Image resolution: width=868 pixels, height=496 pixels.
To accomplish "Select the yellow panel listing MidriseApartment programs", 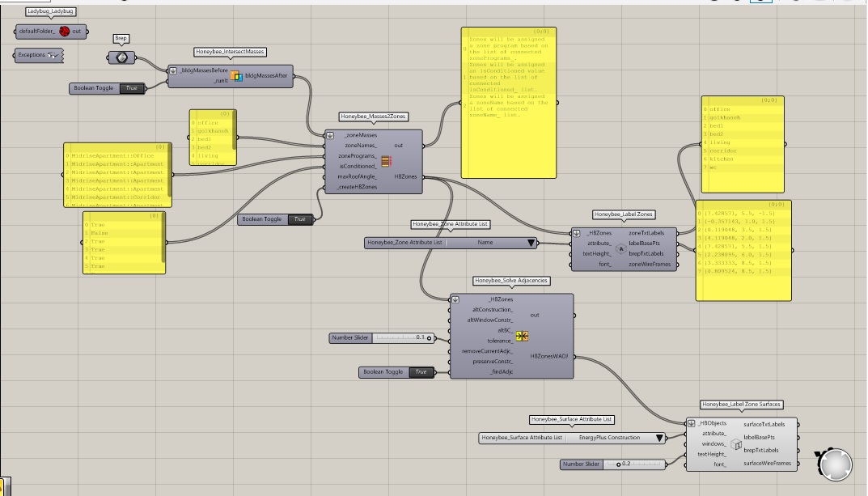I will point(117,176).
